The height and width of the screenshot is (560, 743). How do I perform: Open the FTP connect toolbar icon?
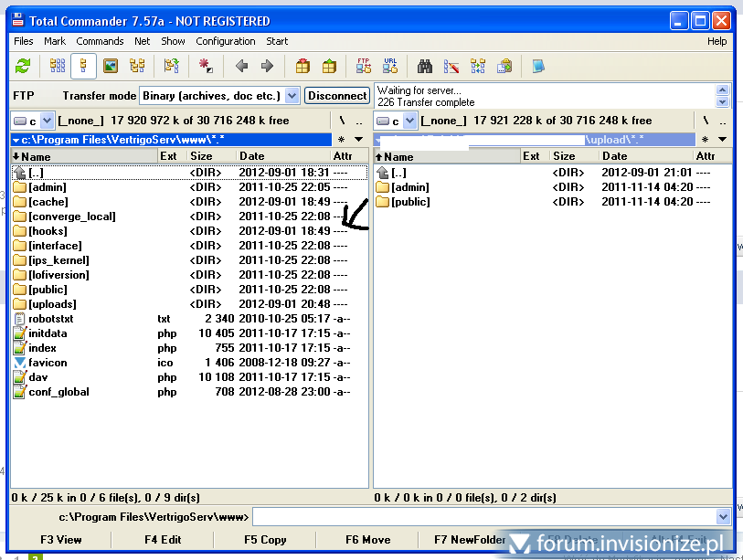(x=364, y=66)
